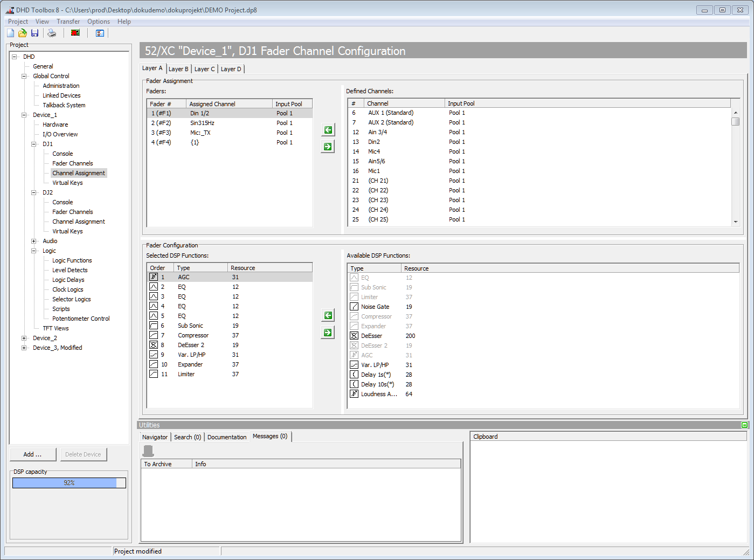This screenshot has height=560, width=754.
Task: Click the device transfer toolbar icon
Action: point(75,33)
